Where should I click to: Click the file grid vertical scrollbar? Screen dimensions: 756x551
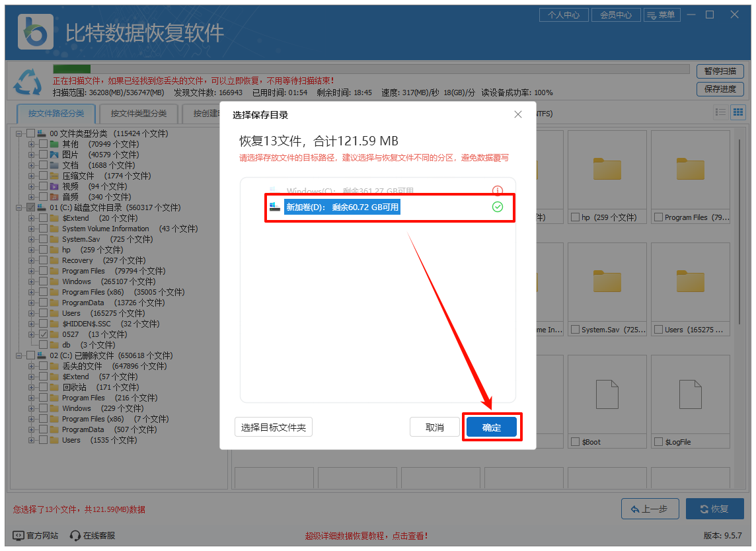[x=739, y=231]
